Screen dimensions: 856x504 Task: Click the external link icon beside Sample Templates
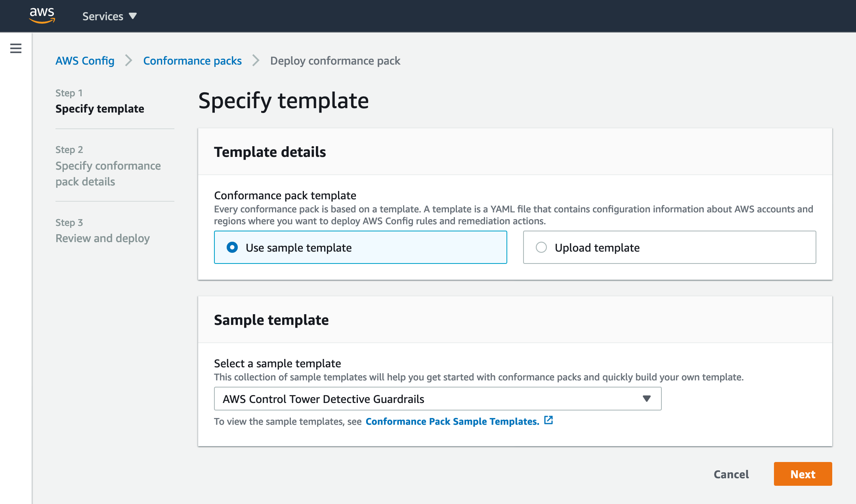click(x=548, y=420)
